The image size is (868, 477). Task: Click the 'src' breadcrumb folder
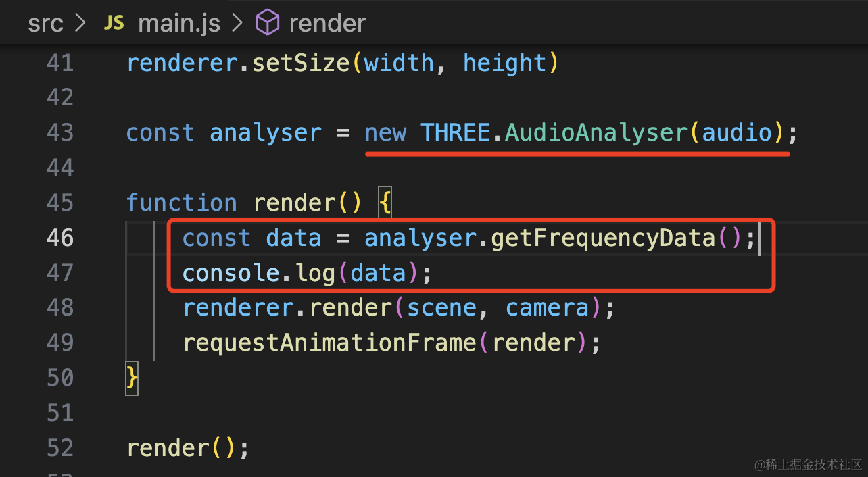46,24
